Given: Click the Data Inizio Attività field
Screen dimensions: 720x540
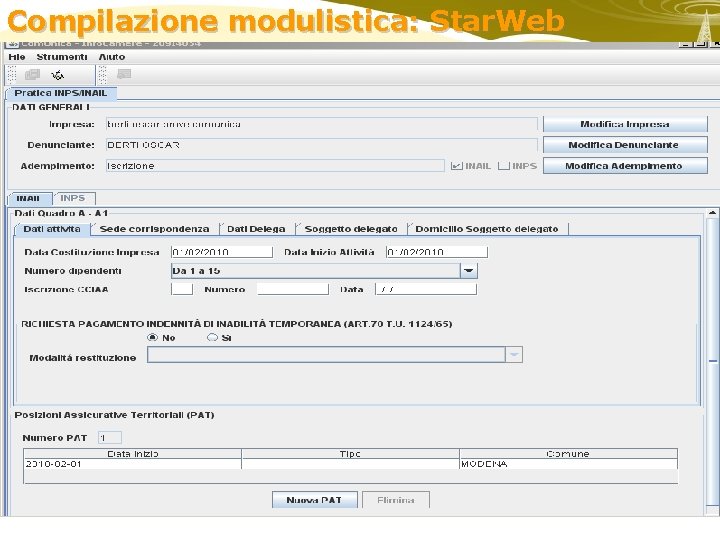Looking at the screenshot, I should coord(437,252).
